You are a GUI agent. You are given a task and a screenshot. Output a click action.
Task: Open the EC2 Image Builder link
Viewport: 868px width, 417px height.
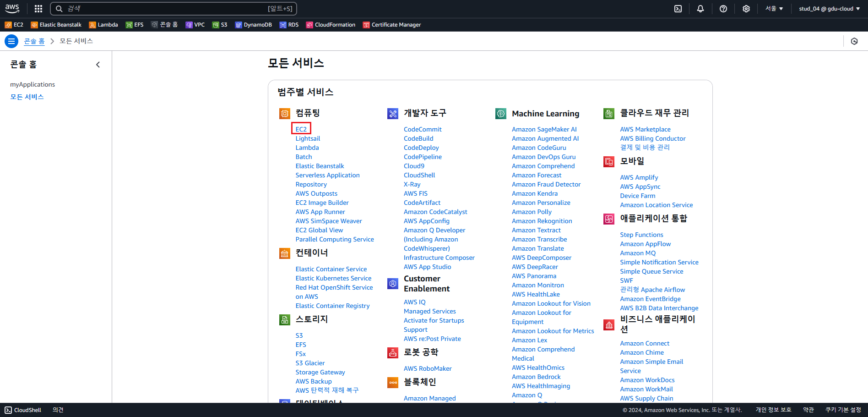tap(322, 203)
